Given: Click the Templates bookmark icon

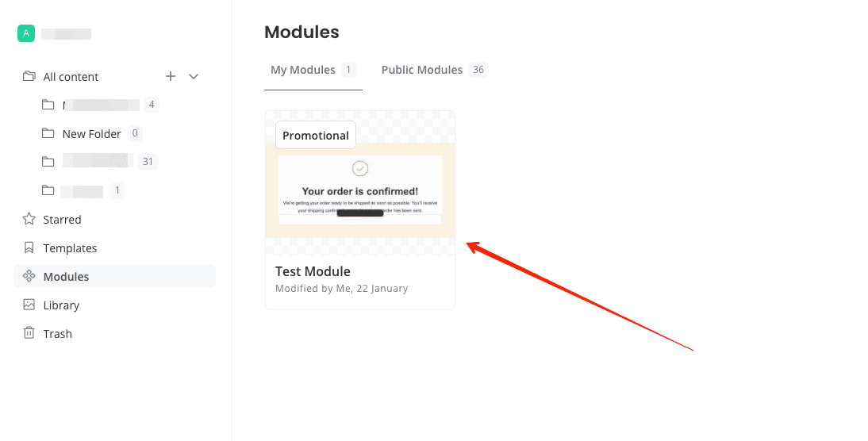Looking at the screenshot, I should point(29,247).
